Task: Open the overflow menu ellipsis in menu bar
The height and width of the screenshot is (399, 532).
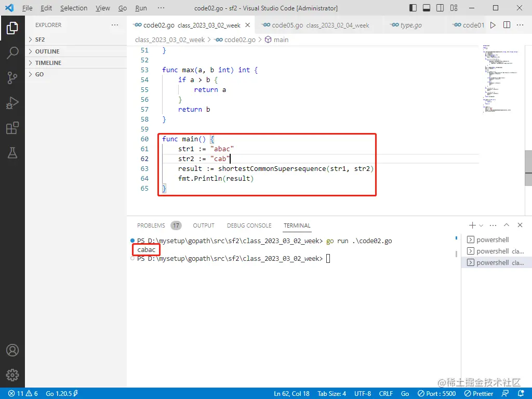Action: [x=161, y=8]
